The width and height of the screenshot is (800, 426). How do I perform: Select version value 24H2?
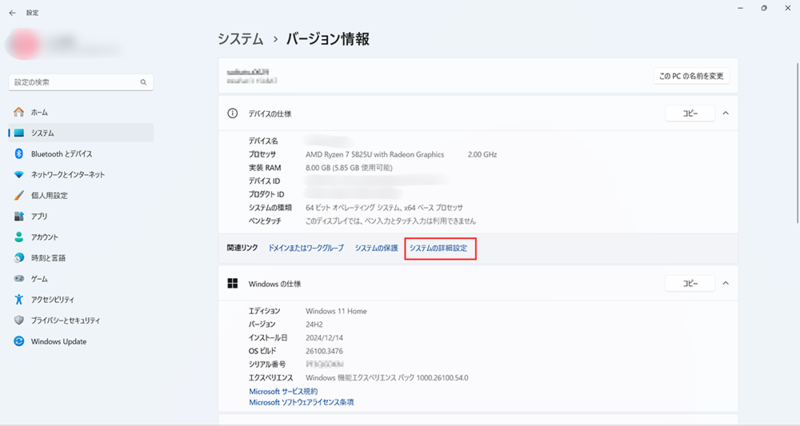click(x=314, y=324)
